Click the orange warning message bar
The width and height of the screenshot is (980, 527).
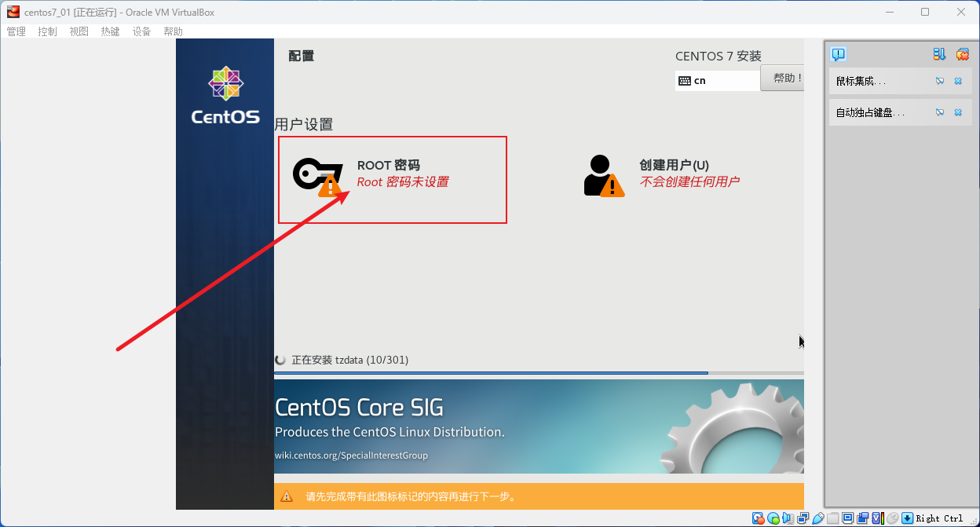(x=539, y=496)
